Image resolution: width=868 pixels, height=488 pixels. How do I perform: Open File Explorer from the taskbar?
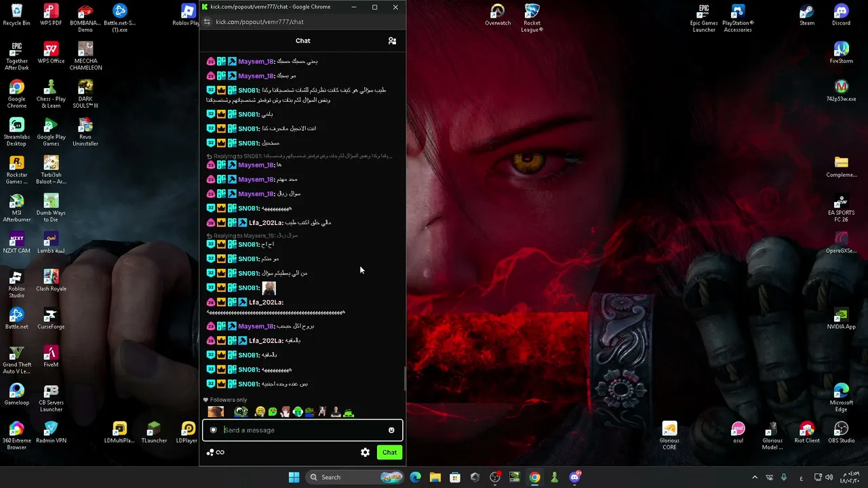point(435,477)
